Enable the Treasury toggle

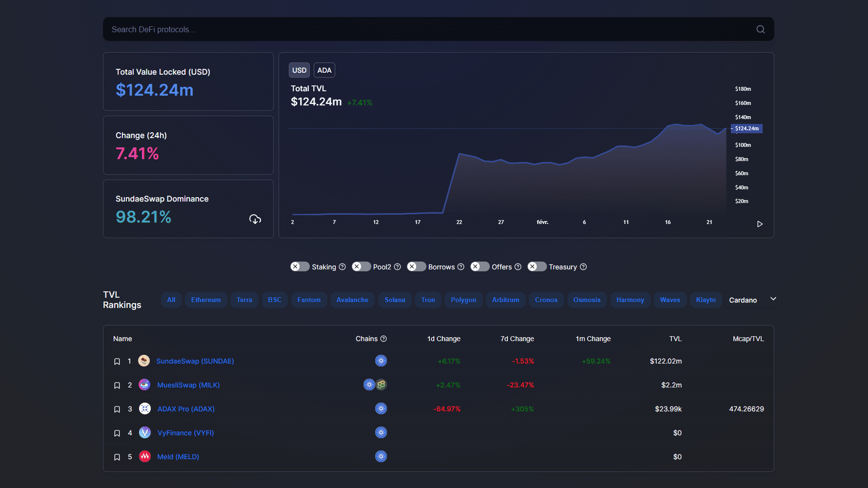(x=537, y=266)
